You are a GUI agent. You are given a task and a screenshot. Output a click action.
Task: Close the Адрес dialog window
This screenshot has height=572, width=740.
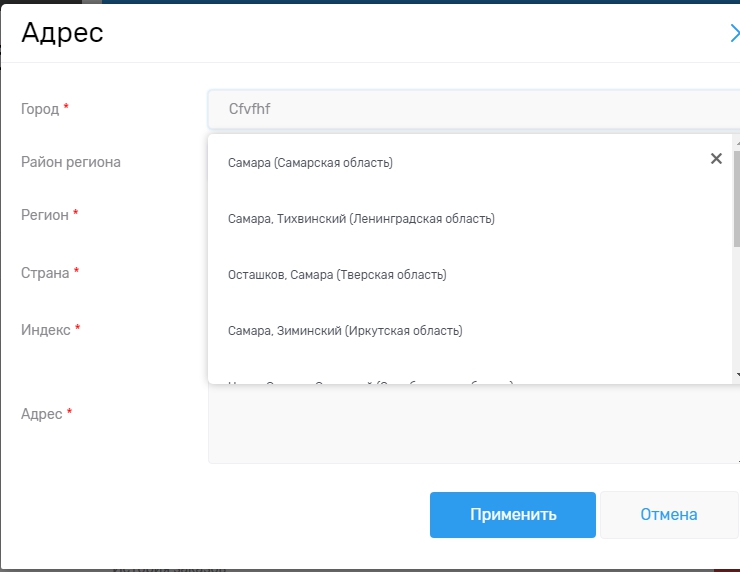pos(735,33)
